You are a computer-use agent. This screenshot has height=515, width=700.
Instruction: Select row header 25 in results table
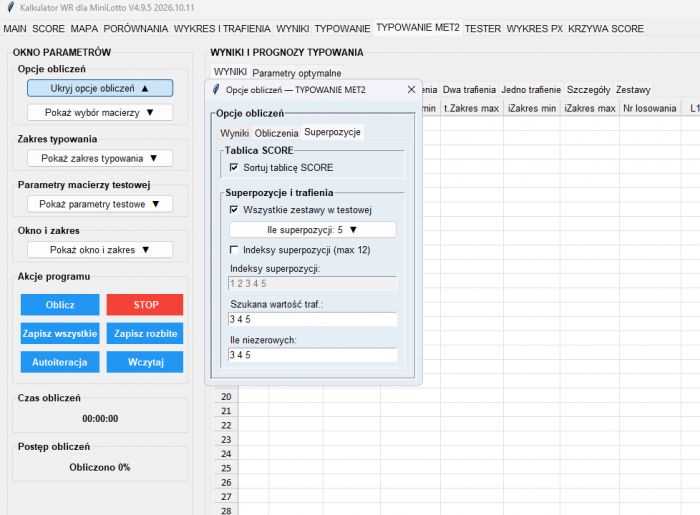tap(226, 468)
